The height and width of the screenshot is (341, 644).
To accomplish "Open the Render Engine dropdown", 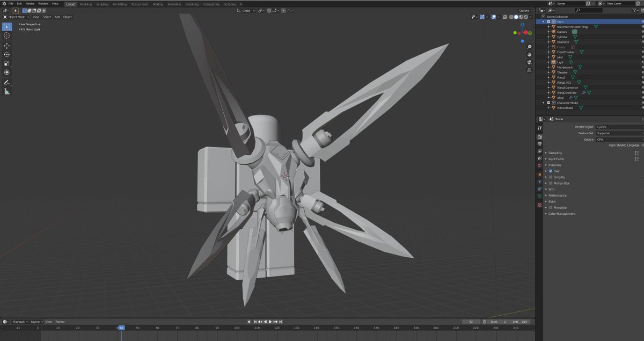I will click(x=620, y=127).
